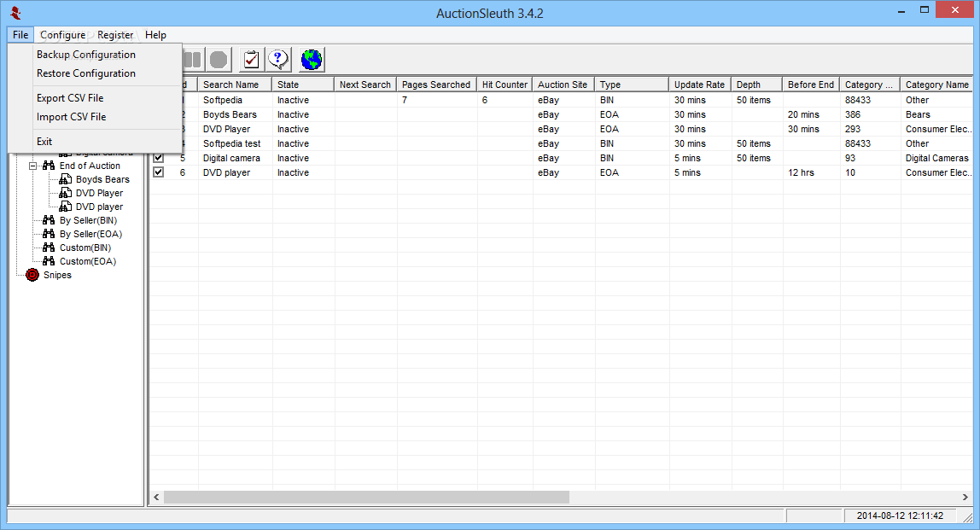
Task: Select the Snipes tree node
Action: click(57, 275)
